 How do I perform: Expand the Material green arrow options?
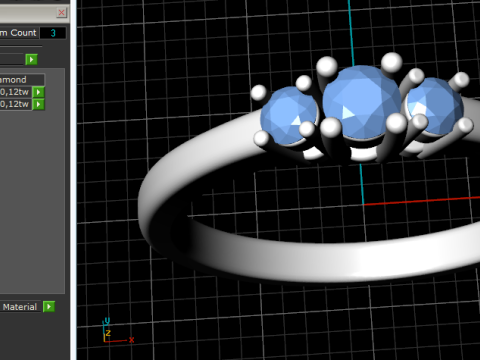pos(49,307)
